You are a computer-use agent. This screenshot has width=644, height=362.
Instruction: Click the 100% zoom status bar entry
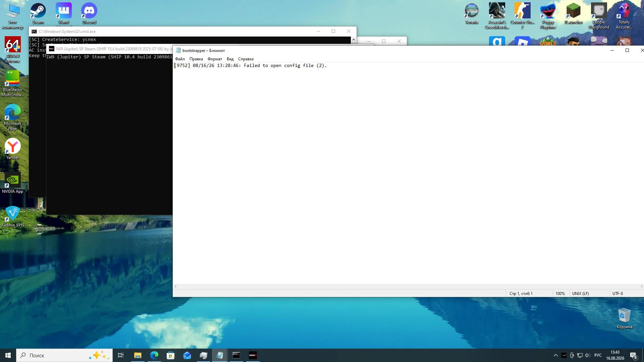560,294
